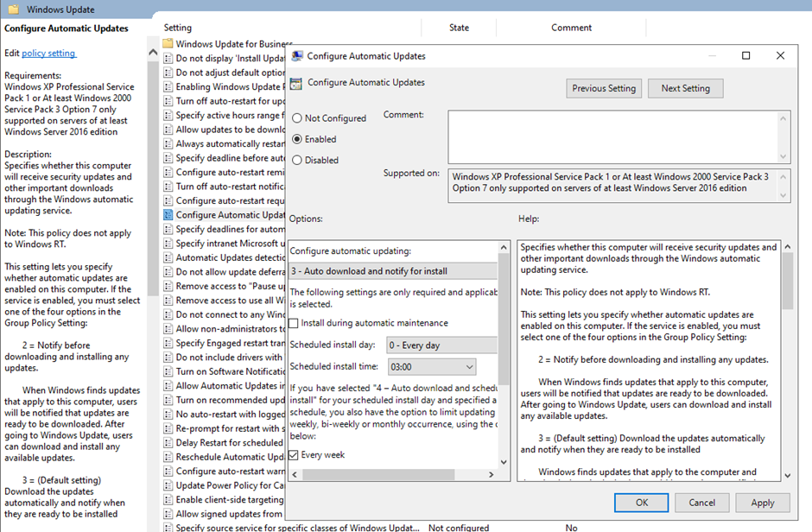The height and width of the screenshot is (532, 812).
Task: Click icon beside 'Turn on Software Notifications'
Action: pos(168,371)
